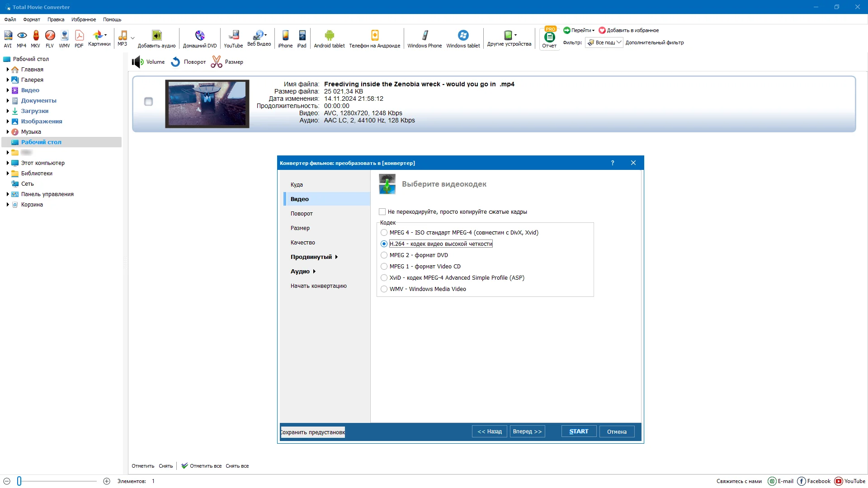This screenshot has height=488, width=868.
Task: Choose the Windows tablet preset
Action: (463, 39)
